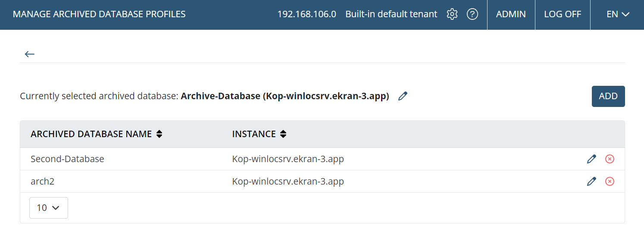The image size is (644, 229).
Task: Sort by Archived Database Name
Action: (159, 134)
